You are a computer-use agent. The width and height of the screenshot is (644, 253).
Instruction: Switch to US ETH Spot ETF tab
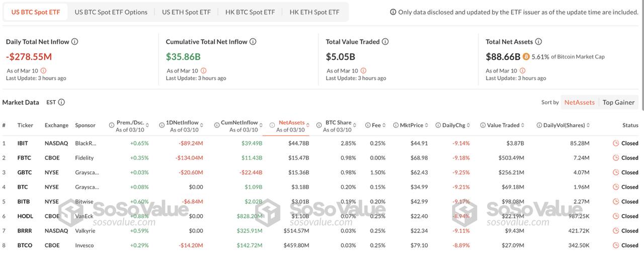coord(186,12)
